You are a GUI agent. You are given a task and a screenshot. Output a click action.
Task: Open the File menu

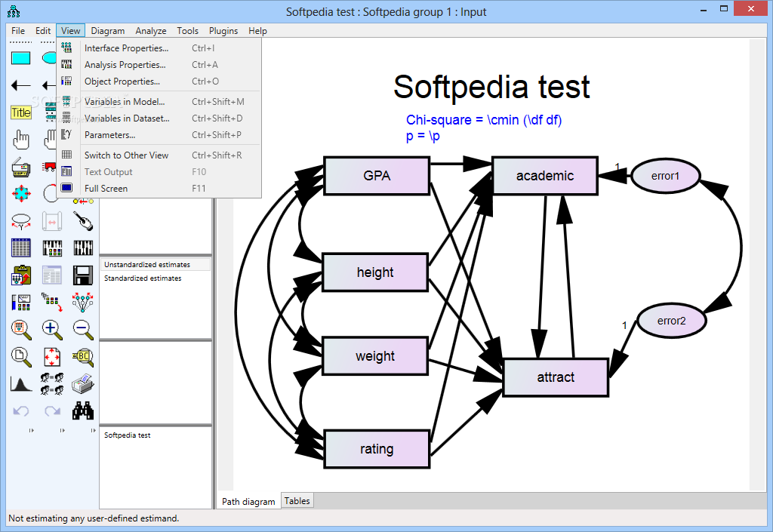[x=18, y=30]
